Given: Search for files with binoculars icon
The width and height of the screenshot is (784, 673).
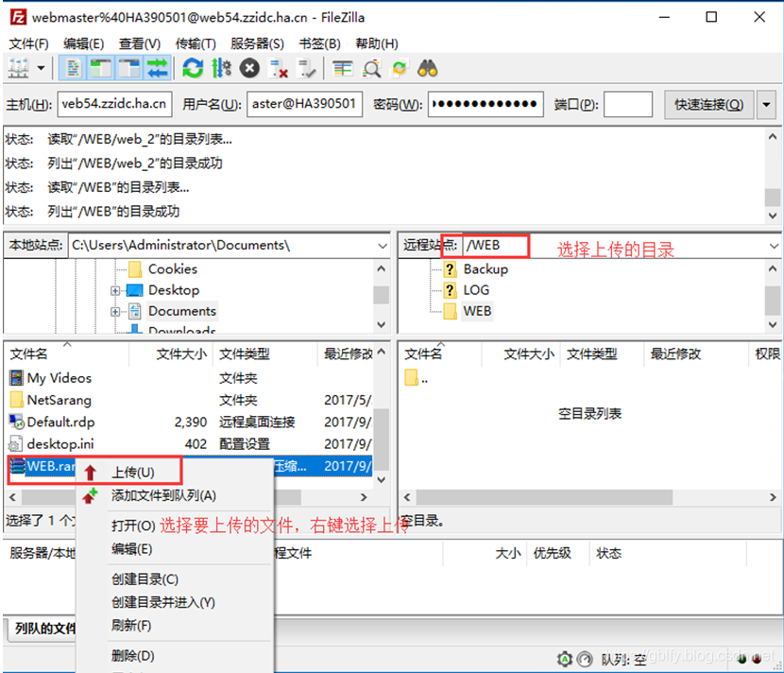Looking at the screenshot, I should [428, 68].
